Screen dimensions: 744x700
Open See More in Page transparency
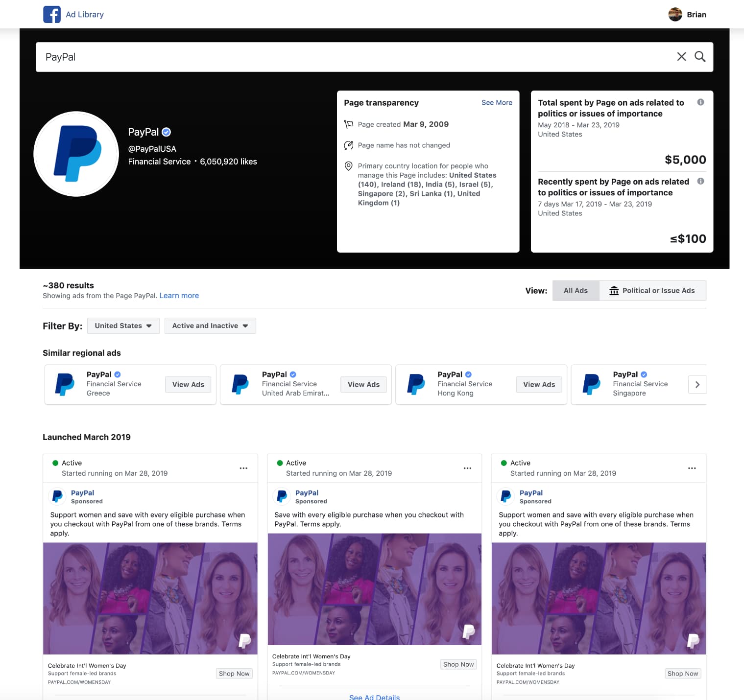(x=497, y=103)
